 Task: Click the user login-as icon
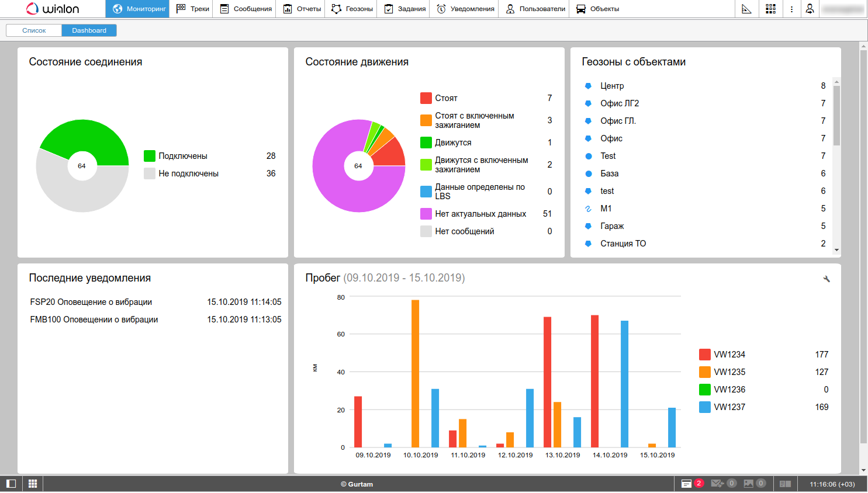810,9
